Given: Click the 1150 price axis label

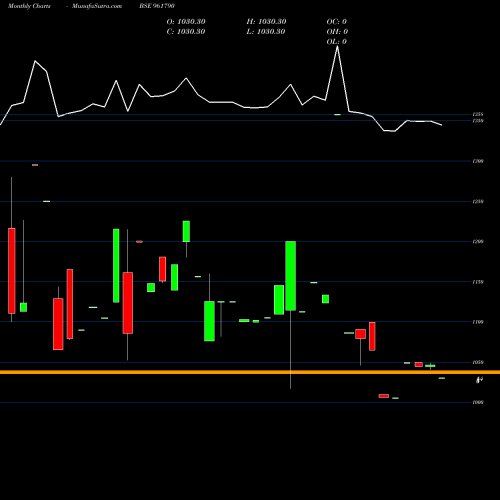Looking at the screenshot, I should pyautogui.click(x=478, y=282).
